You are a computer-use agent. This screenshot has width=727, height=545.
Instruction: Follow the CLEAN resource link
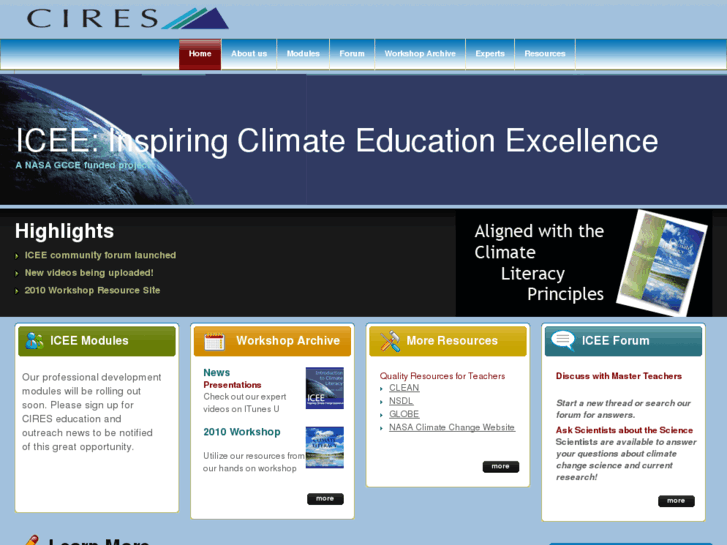(x=404, y=388)
